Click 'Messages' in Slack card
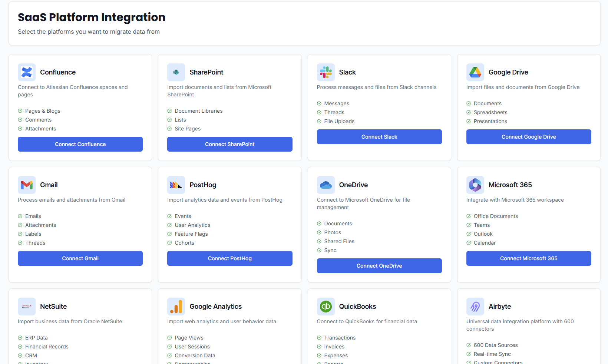608x364 pixels. [337, 103]
